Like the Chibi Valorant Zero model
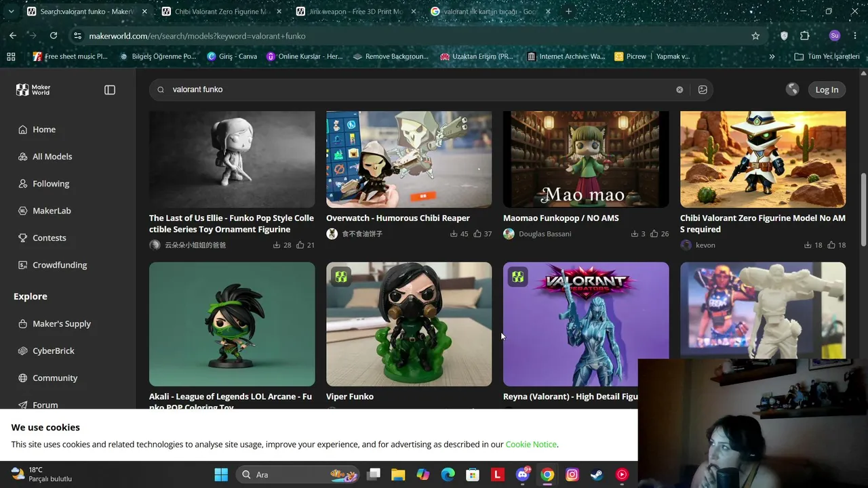The image size is (868, 488). tap(831, 245)
